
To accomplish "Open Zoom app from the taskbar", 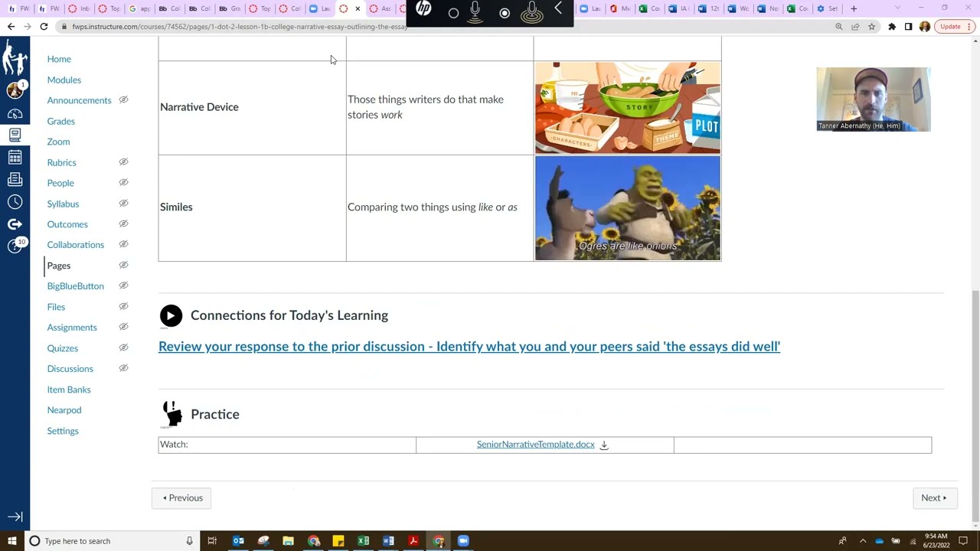I will pos(463,541).
